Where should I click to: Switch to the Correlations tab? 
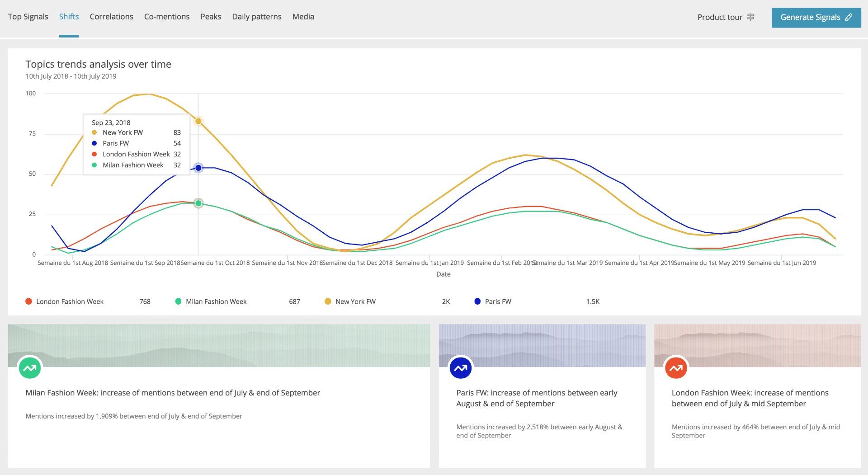click(111, 17)
